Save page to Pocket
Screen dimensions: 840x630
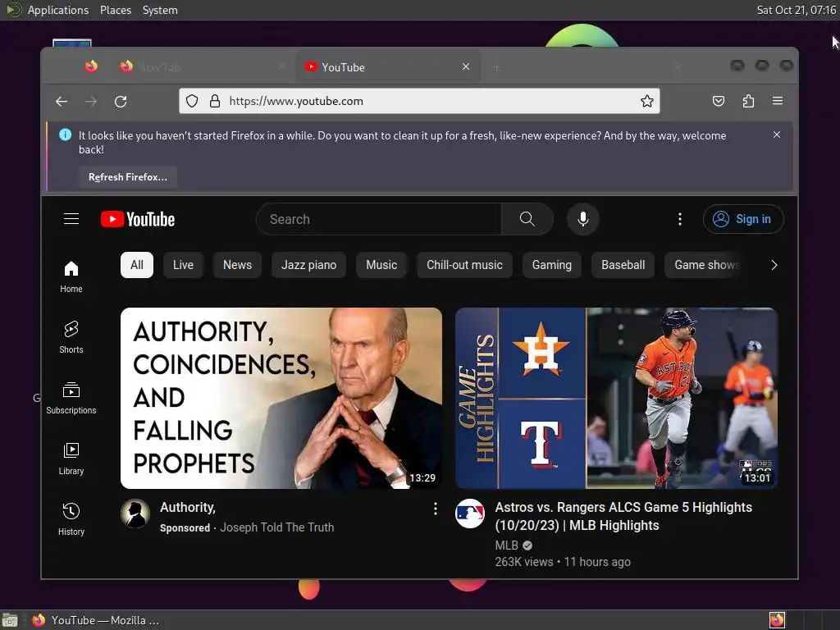point(719,101)
